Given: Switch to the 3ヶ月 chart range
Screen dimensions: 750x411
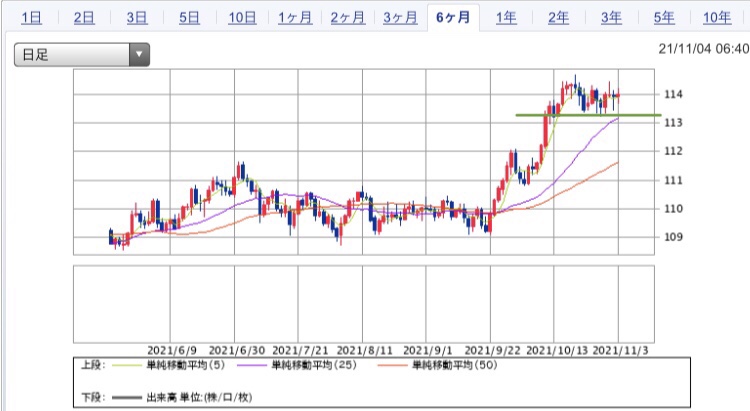Looking at the screenshot, I should (x=400, y=18).
